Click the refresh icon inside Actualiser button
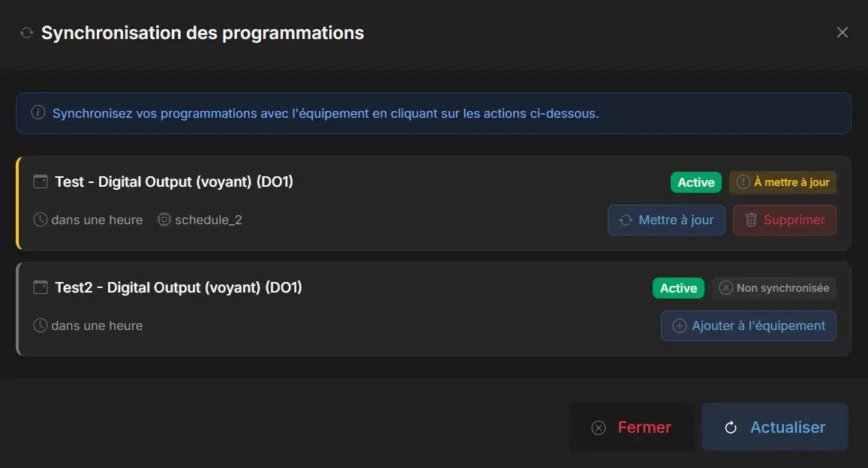 click(730, 427)
